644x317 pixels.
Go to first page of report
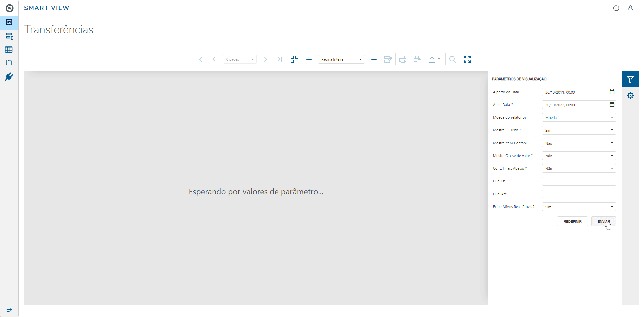tap(200, 59)
